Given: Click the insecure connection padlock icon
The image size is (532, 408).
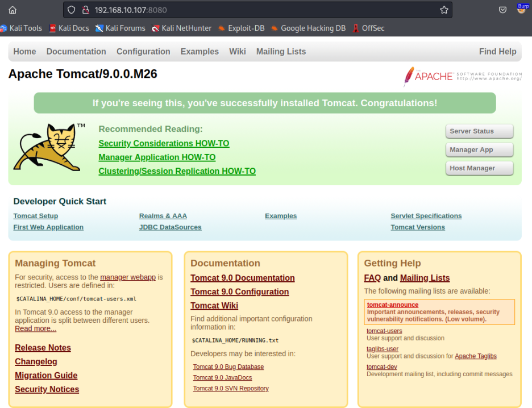Looking at the screenshot, I should tap(85, 10).
